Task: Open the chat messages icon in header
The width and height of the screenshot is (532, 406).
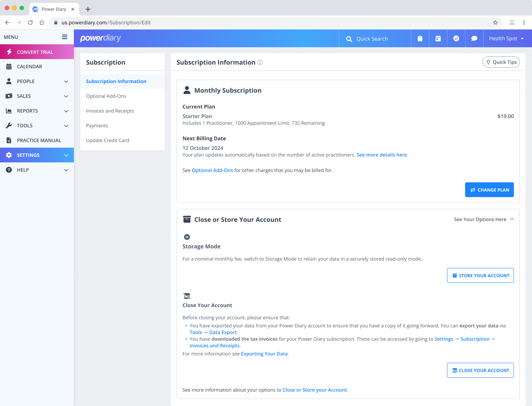Action: tap(474, 38)
